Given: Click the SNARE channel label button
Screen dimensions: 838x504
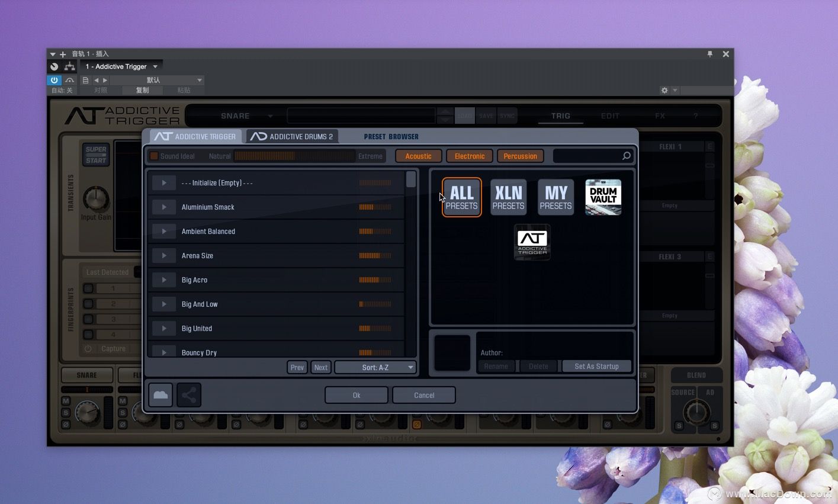Looking at the screenshot, I should coord(86,375).
